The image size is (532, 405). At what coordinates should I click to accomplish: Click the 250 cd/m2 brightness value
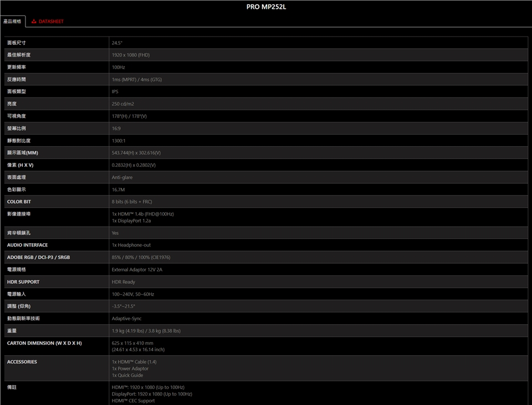click(x=123, y=104)
